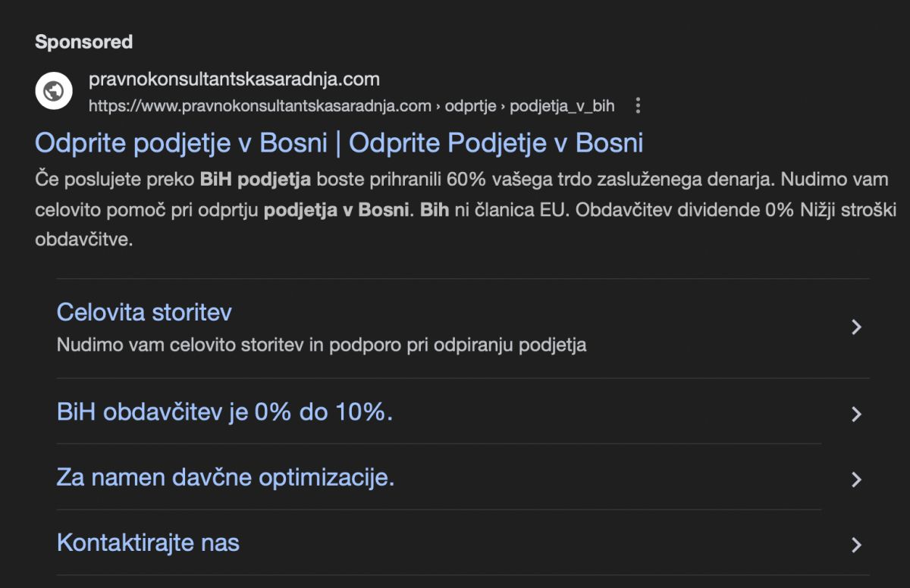Click the Obdavčitev dividende 0% description text
Screen dimensions: 910x588
coord(686,210)
